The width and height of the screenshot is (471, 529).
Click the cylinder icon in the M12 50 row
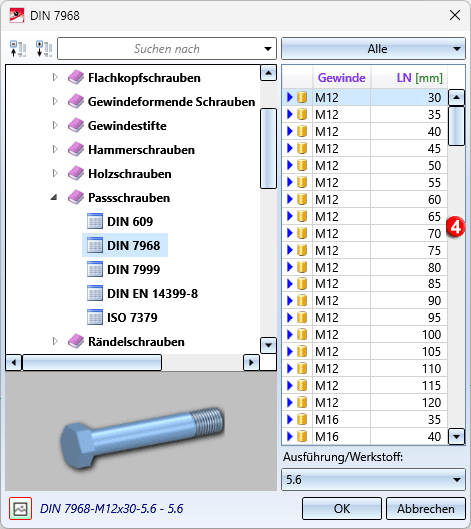(302, 165)
